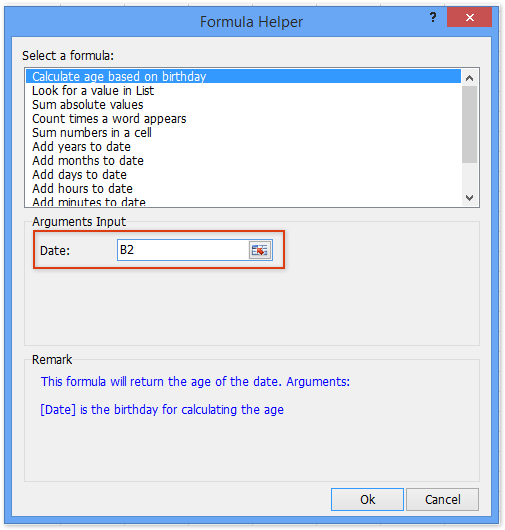Select 'Calculate age based on birthday' formula
Screen dimensions: 505x530
(x=243, y=76)
